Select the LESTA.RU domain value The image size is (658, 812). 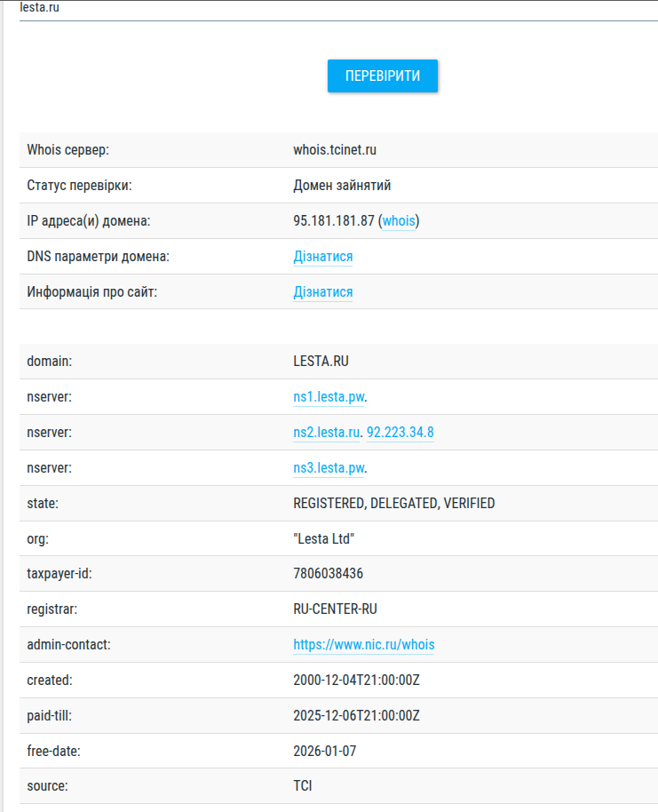coord(321,362)
